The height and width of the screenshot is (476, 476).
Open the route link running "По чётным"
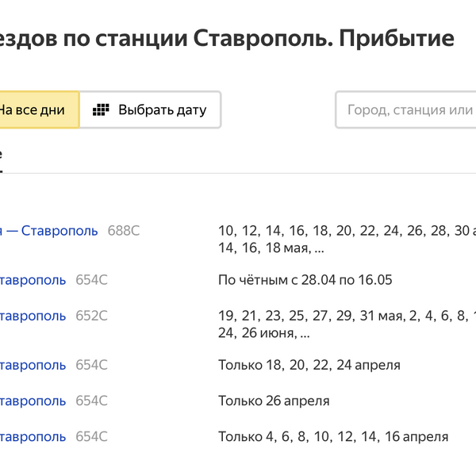point(33,279)
